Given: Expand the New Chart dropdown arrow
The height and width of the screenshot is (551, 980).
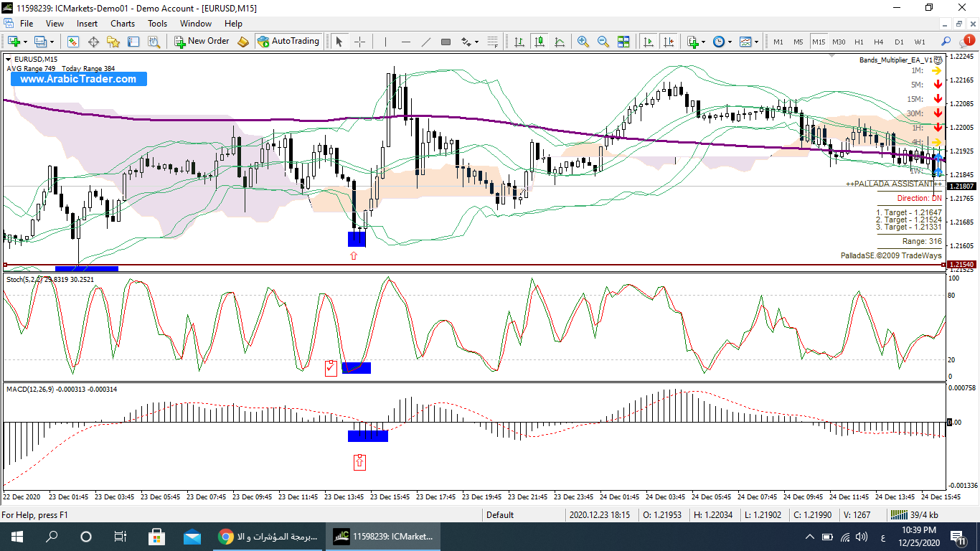Looking at the screenshot, I should point(27,42).
